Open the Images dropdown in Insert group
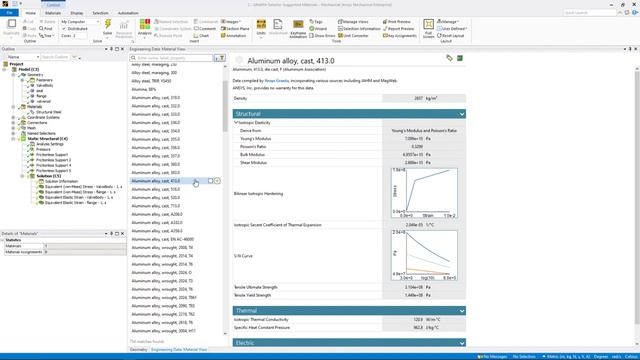 pos(231,22)
